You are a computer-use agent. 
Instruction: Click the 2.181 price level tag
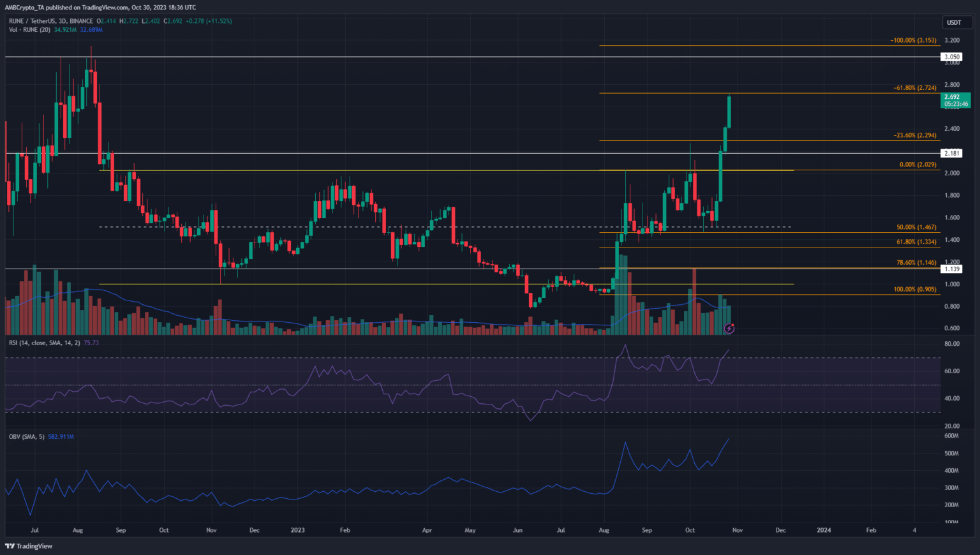pos(951,153)
